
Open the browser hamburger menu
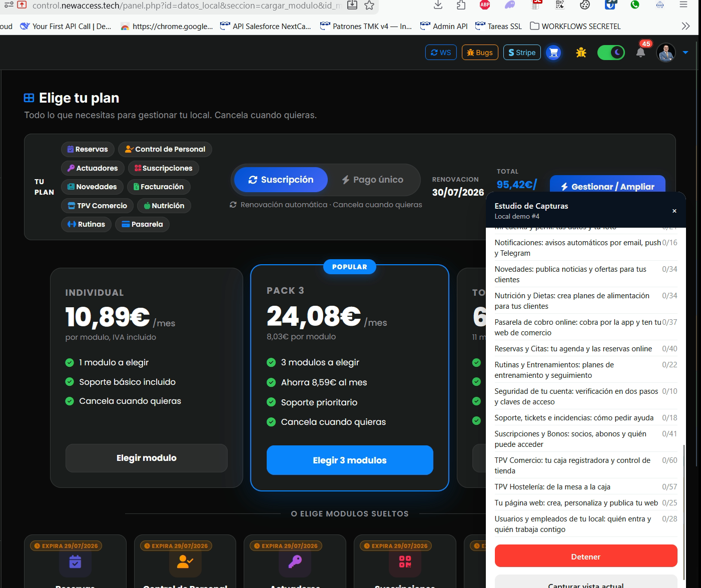(683, 5)
